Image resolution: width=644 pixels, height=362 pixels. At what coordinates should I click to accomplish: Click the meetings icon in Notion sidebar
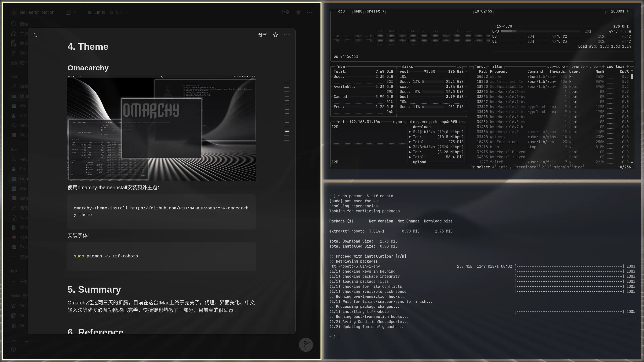pos(14,43)
